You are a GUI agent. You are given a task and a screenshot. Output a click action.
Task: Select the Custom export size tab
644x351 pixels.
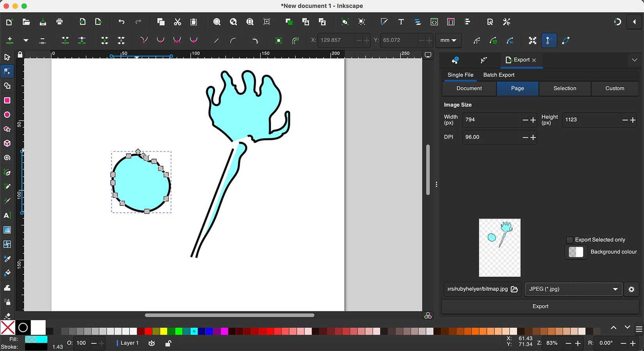[615, 89]
